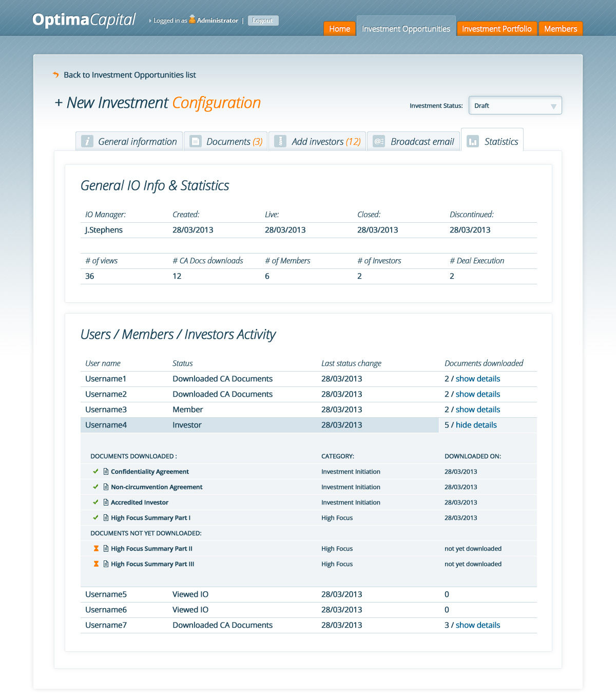Click green checkmark beside Confidentiality Agreement
The width and height of the screenshot is (616, 698).
95,471
